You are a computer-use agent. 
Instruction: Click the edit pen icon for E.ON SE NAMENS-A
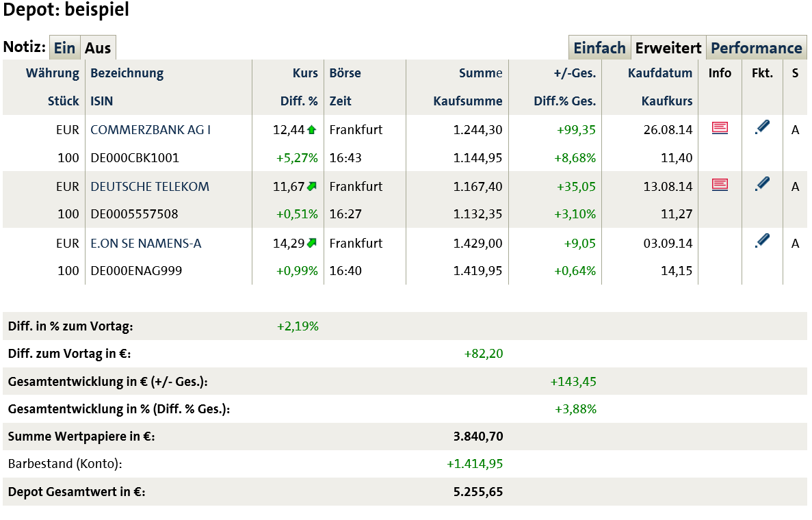coord(761,240)
